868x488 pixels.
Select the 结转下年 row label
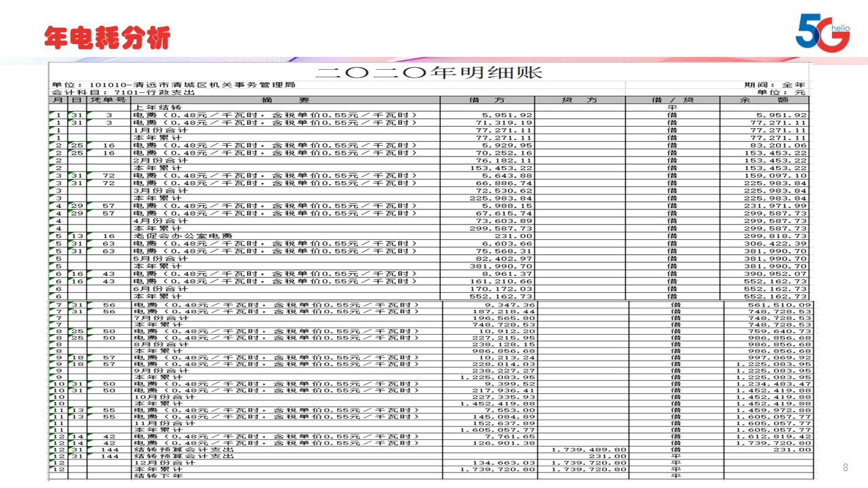coord(157,476)
